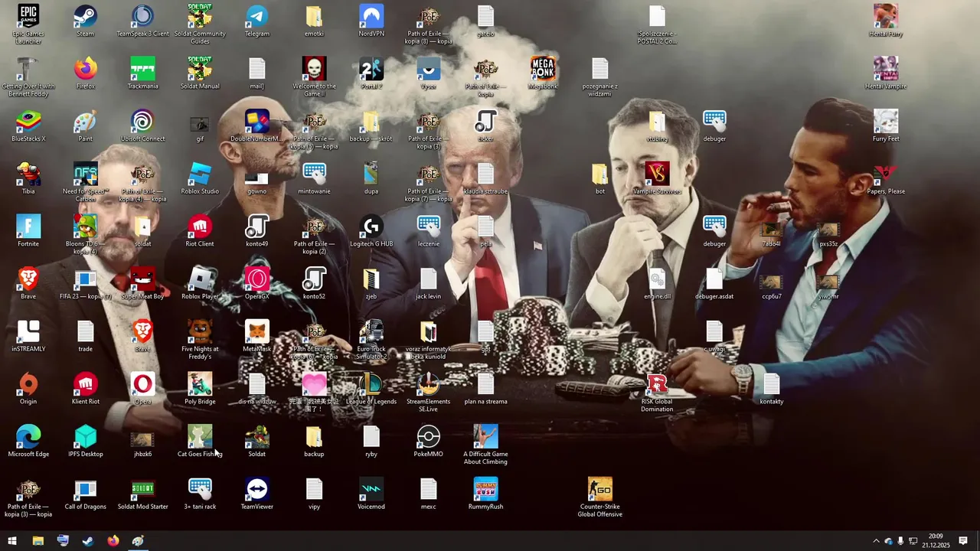Select the 'plan na streama' text file
The image size is (980, 551).
[485, 389]
